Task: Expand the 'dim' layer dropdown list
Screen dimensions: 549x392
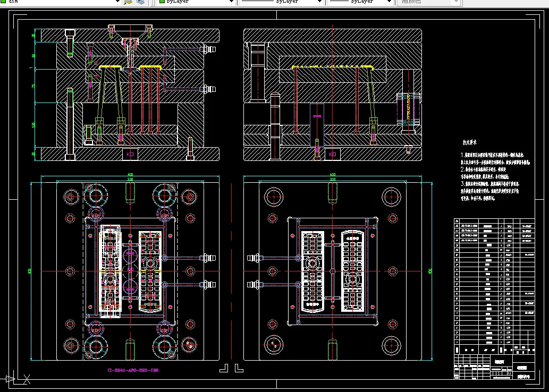Action: click(117, 2)
